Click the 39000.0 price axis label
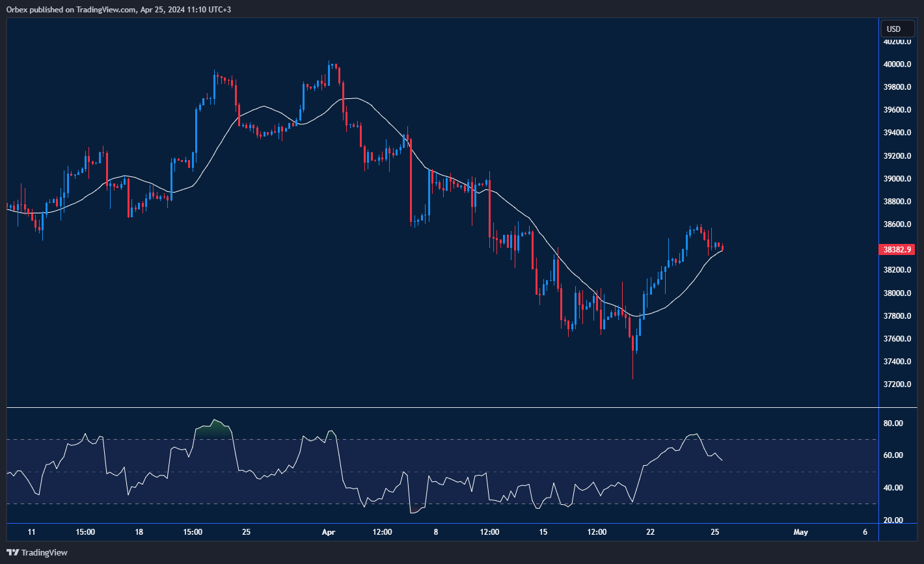Screen dimensions: 924x564 click(x=896, y=179)
